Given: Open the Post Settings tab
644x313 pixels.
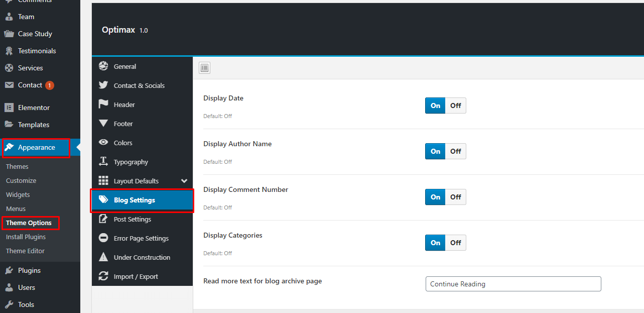Looking at the screenshot, I should pos(143,219).
